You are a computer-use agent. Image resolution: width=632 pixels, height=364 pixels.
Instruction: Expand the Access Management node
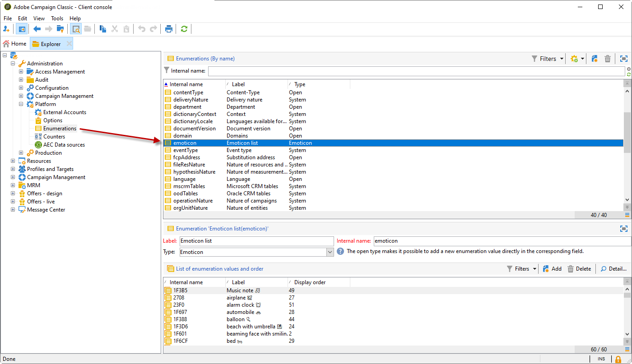(x=21, y=72)
